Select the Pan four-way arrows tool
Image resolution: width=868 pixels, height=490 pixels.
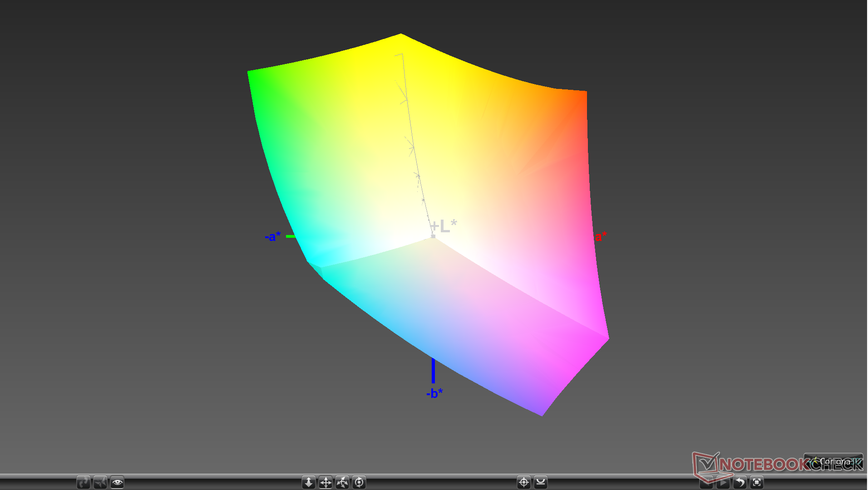(325, 482)
